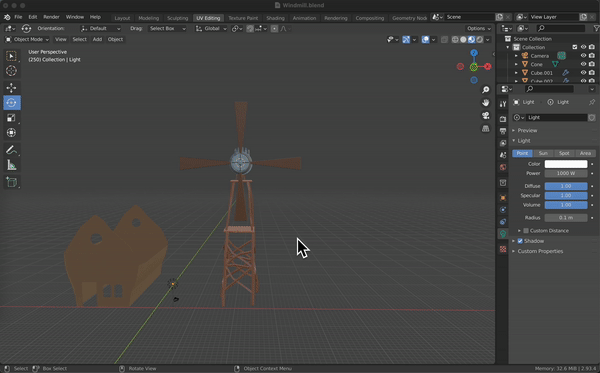Select the Select Box tool
600x373 pixels.
tap(11, 56)
